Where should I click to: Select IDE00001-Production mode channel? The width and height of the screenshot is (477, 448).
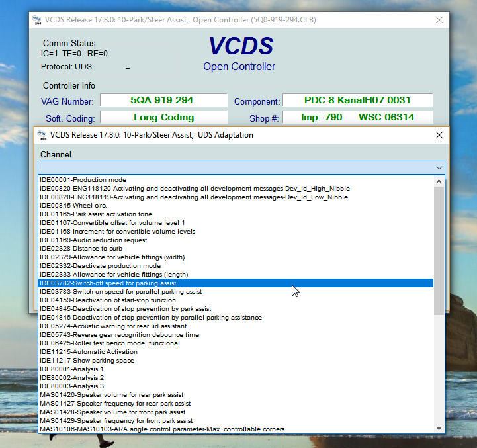[x=83, y=180]
